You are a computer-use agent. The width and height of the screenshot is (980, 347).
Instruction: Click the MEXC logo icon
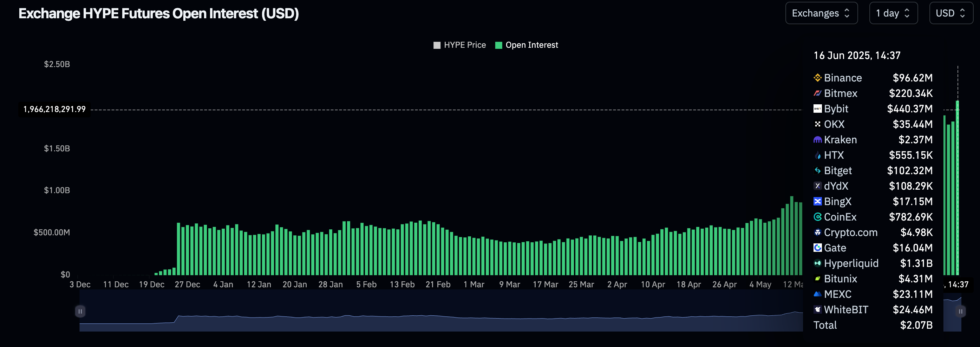tap(817, 294)
